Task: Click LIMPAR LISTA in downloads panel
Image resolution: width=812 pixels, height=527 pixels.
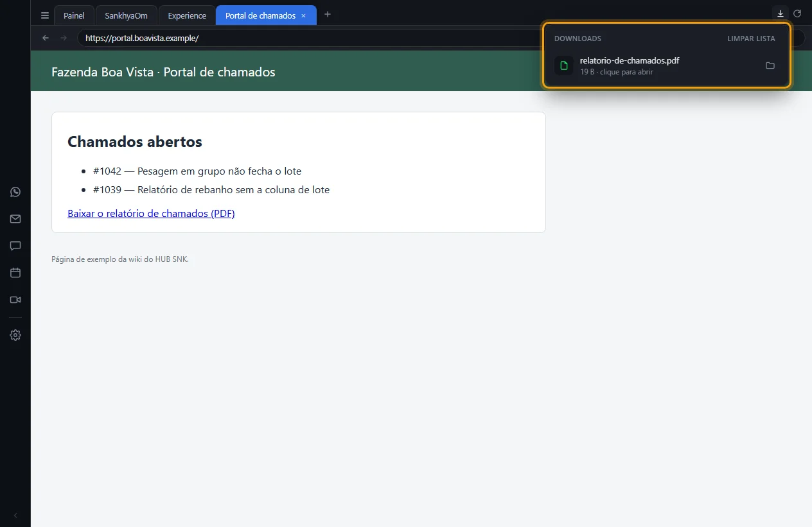Action: [751, 39]
